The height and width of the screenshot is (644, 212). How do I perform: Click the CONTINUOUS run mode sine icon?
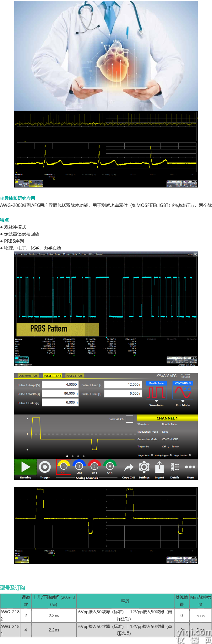click(183, 390)
